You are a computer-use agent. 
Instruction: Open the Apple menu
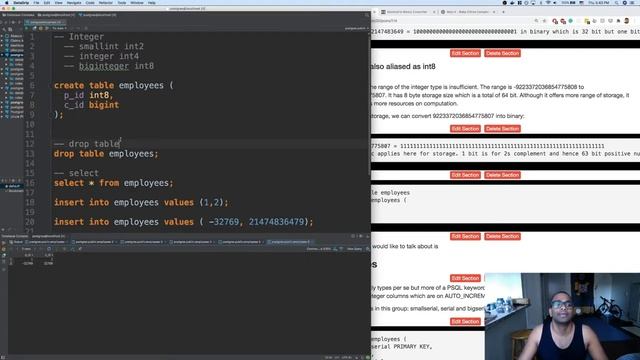[6, 3]
